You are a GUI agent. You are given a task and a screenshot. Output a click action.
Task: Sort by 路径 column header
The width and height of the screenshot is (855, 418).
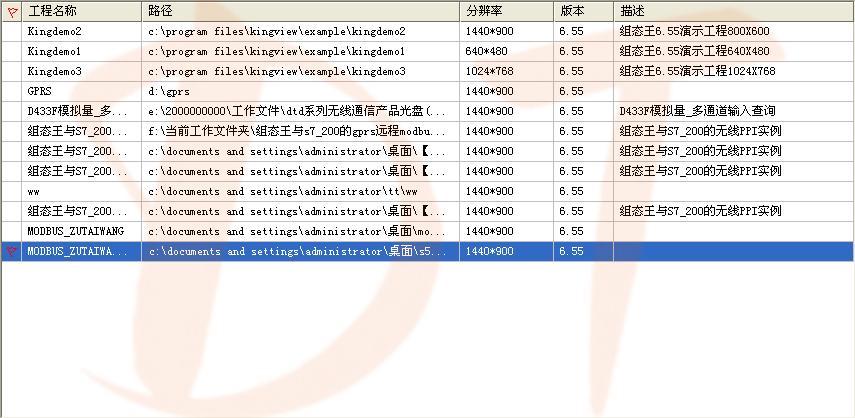pos(300,11)
